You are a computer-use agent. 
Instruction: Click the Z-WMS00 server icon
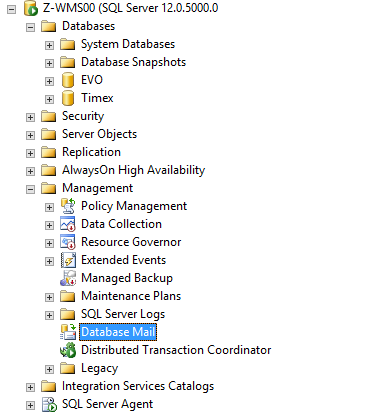pos(31,8)
